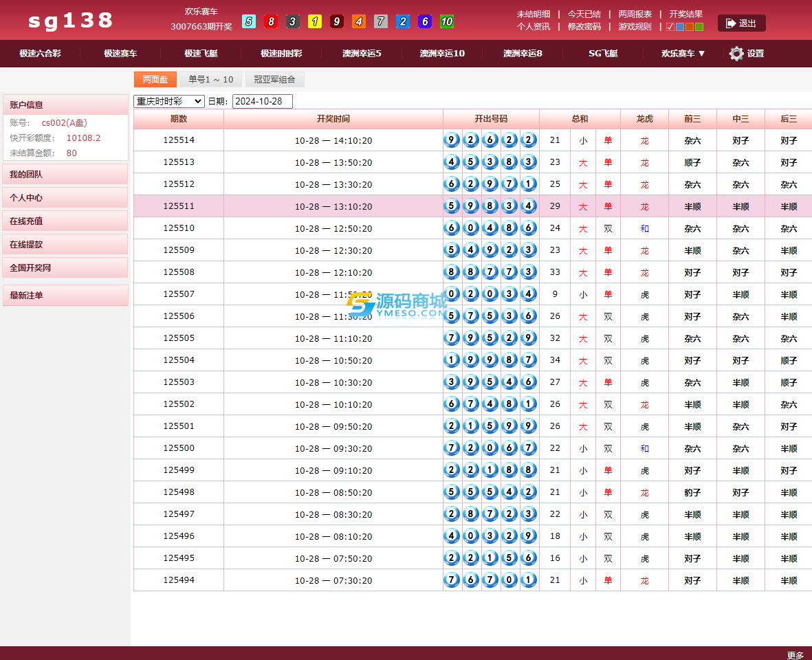Image resolution: width=812 pixels, height=660 pixels.
Task: Click the 日期 date input field
Action: click(263, 102)
